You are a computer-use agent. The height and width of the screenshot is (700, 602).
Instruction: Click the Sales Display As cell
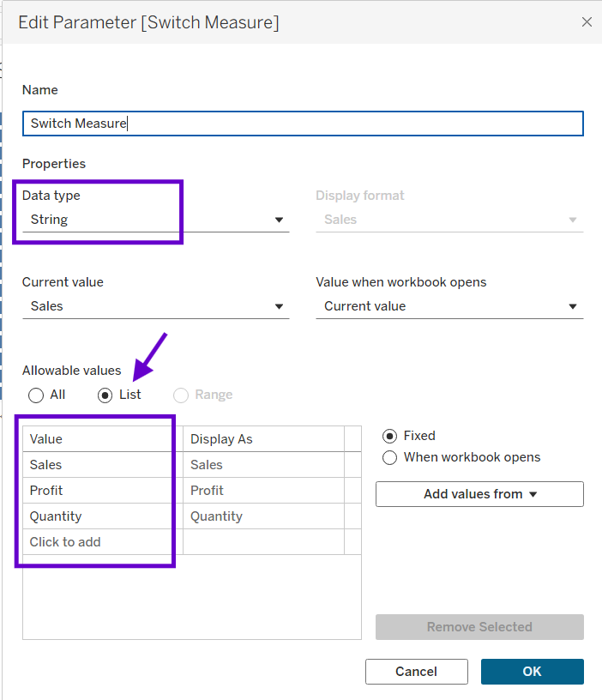(263, 465)
